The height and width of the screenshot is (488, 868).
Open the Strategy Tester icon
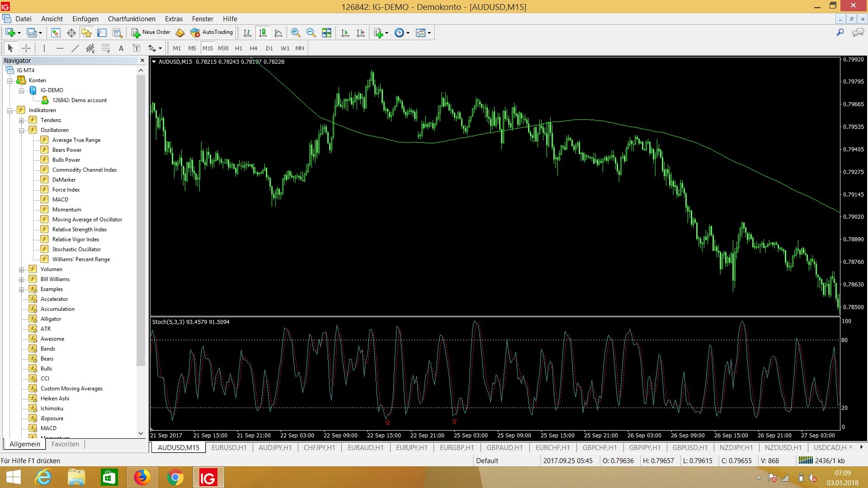coord(118,33)
